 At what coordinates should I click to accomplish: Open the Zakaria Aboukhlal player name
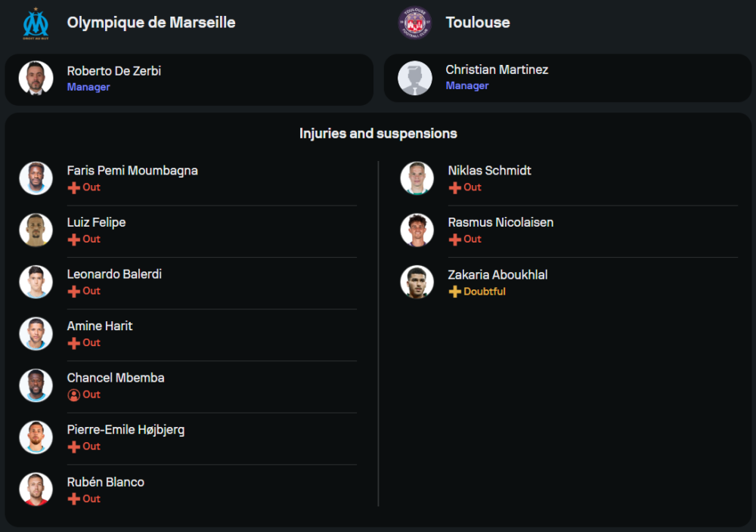pyautogui.click(x=497, y=275)
